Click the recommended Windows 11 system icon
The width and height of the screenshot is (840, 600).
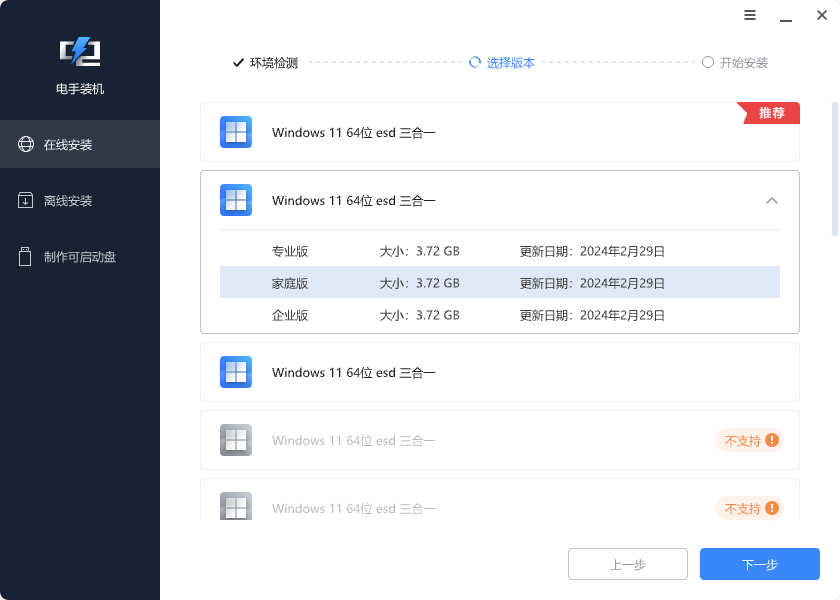pos(236,132)
